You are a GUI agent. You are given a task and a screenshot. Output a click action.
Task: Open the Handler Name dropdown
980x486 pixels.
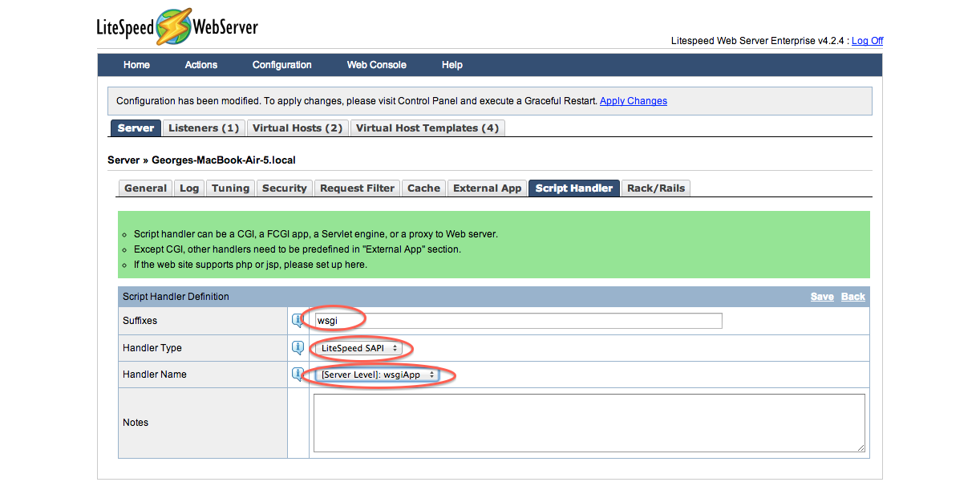click(377, 375)
